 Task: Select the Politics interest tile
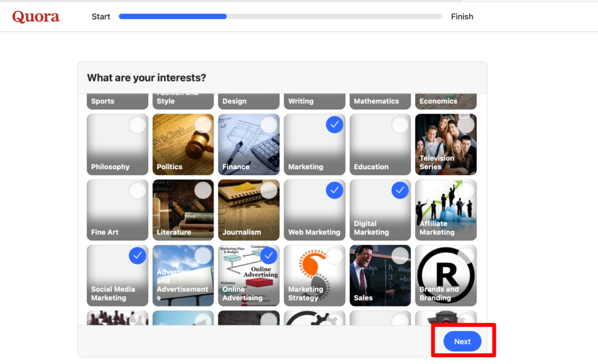pos(183,145)
